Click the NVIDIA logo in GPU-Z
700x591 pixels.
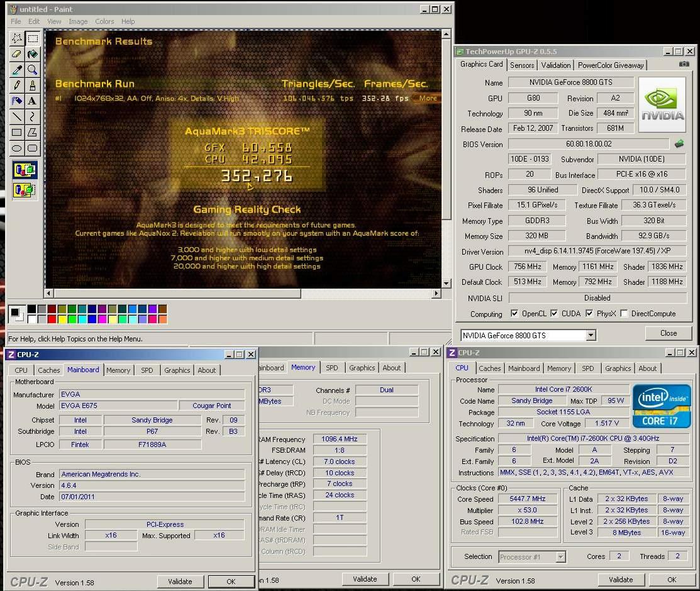662,105
